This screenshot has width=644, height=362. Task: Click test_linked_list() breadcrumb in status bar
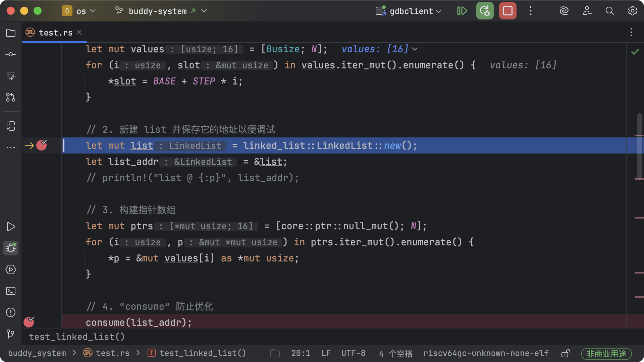(202, 353)
